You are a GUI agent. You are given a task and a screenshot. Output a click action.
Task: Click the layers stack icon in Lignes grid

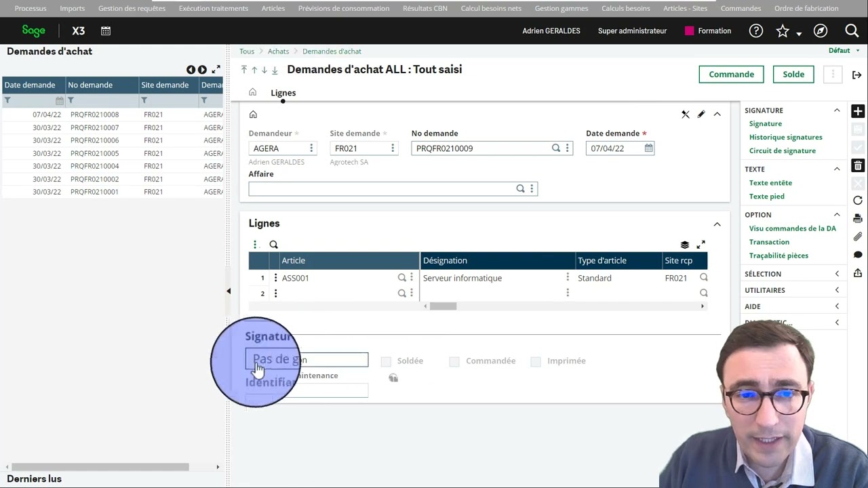coord(685,245)
